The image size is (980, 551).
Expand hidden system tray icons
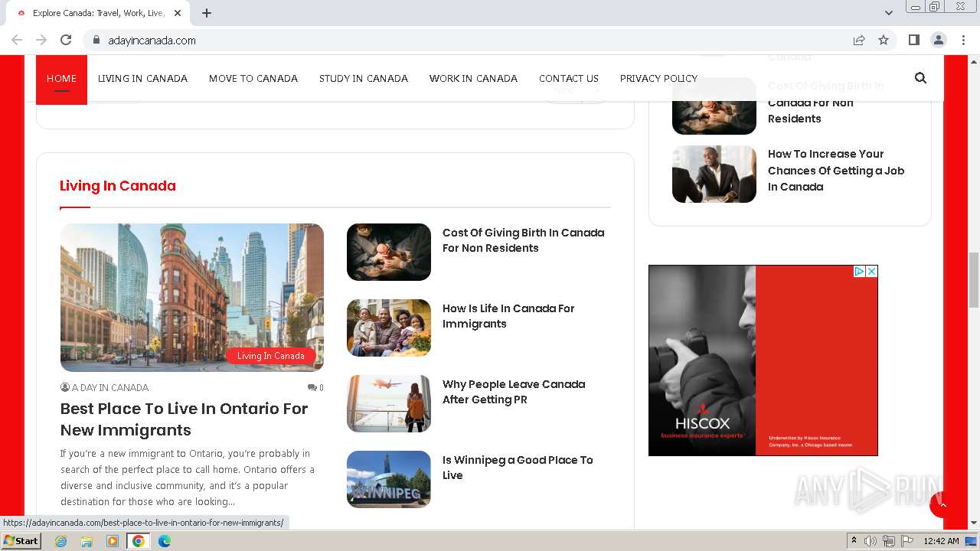coord(854,541)
